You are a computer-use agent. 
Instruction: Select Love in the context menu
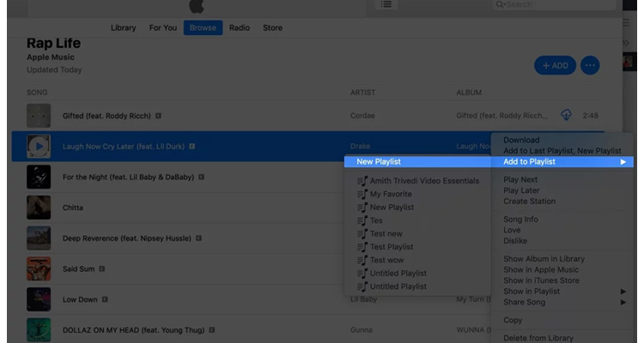(512, 230)
